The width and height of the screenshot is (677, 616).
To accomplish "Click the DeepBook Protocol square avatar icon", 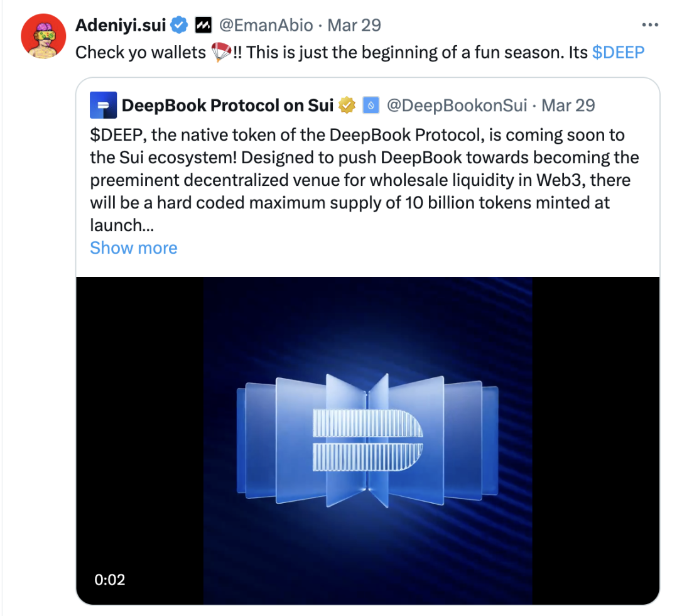I will [103, 105].
